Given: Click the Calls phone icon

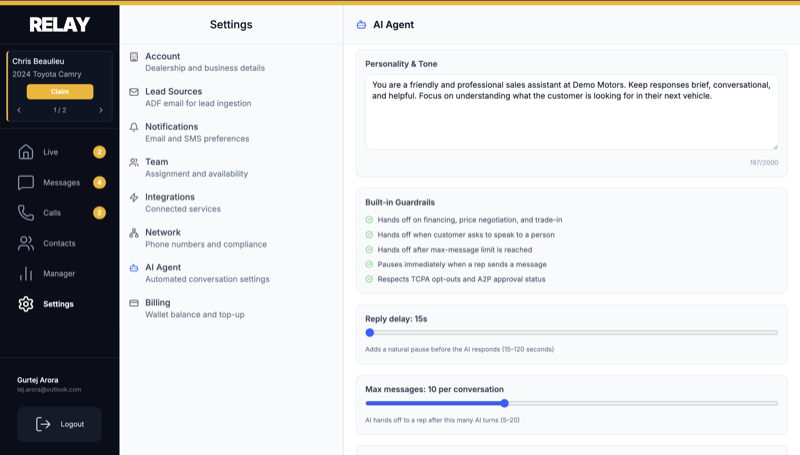Looking at the screenshot, I should pos(26,213).
